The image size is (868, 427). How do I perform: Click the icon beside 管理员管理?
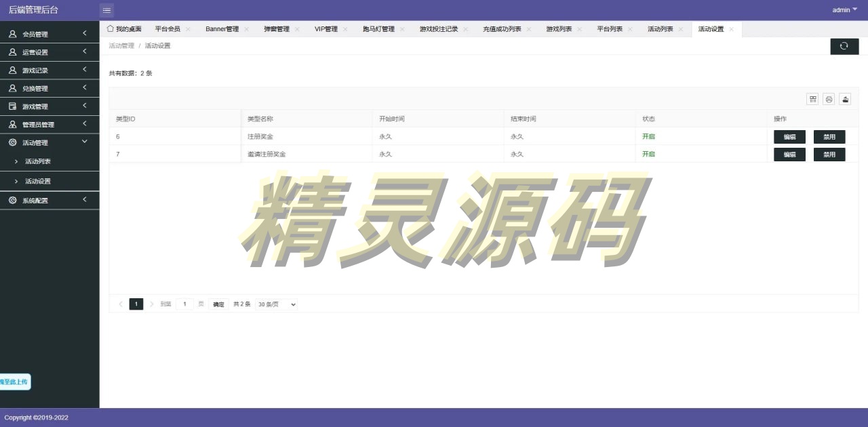12,125
